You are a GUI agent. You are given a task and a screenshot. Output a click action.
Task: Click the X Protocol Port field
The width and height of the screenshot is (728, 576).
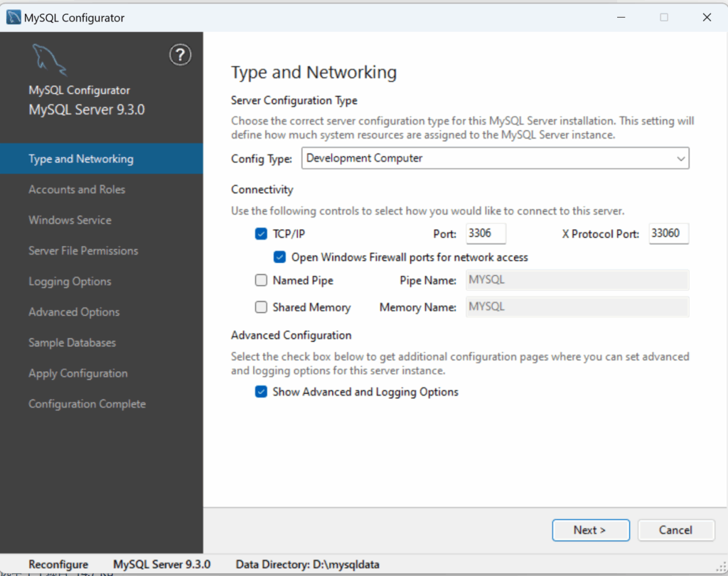click(668, 233)
